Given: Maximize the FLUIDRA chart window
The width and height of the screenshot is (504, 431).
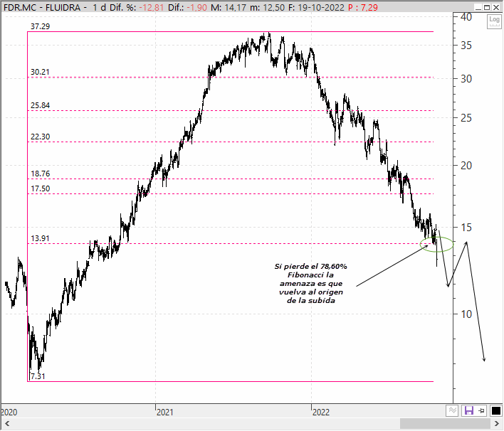Looking at the screenshot, I should click(x=488, y=7).
